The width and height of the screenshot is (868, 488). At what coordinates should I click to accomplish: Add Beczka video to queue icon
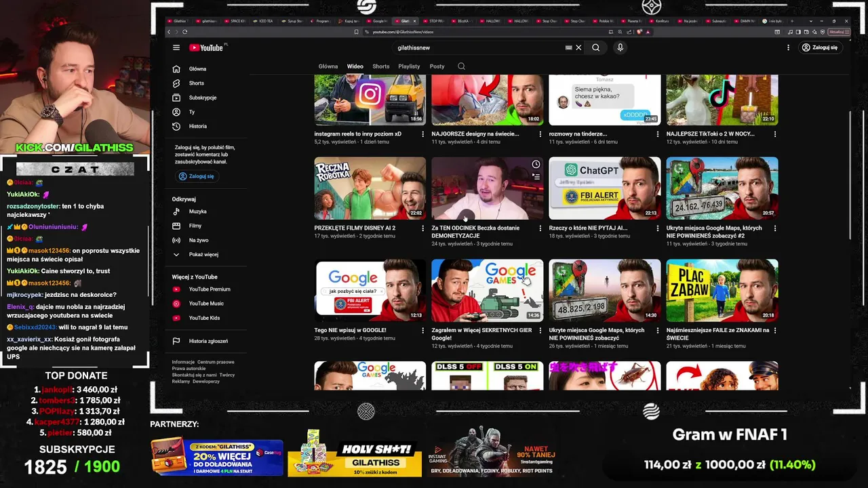click(536, 177)
